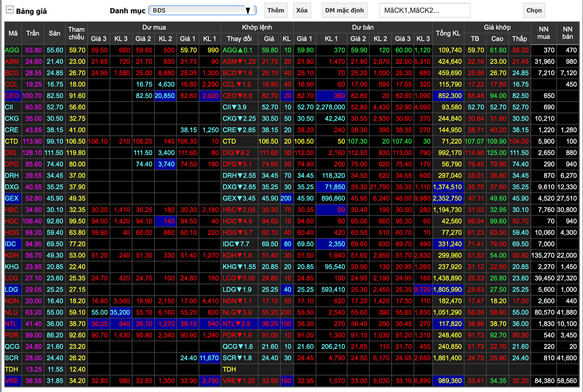Click the CEO▼8.9 change cell
This screenshot has width=583, height=392.
click(x=239, y=96)
